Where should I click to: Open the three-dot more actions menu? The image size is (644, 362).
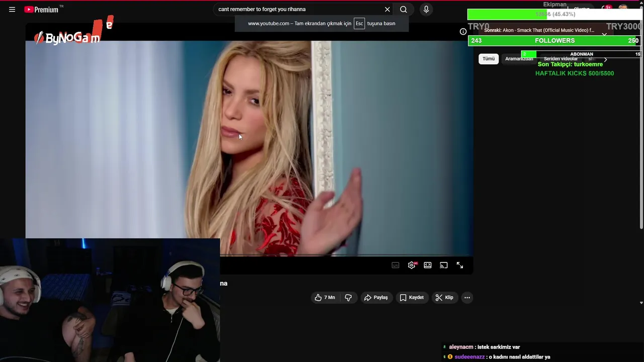467,298
